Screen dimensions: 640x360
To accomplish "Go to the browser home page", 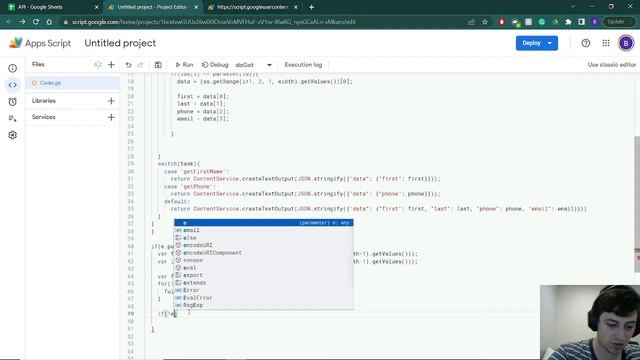I will [x=49, y=22].
